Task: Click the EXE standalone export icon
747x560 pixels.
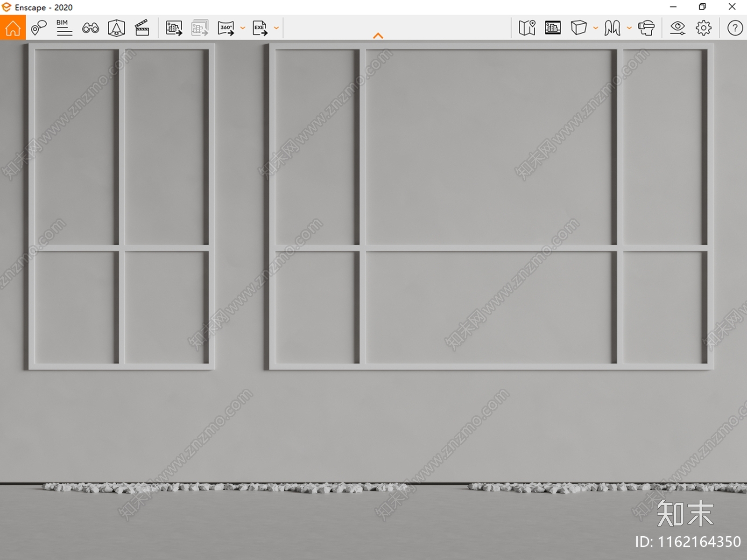Action: click(x=260, y=28)
